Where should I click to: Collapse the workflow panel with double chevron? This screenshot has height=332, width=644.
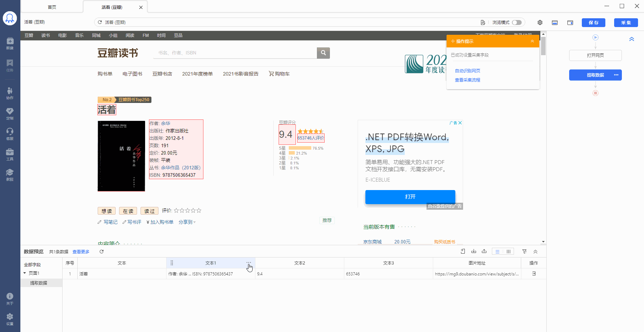click(x=632, y=39)
